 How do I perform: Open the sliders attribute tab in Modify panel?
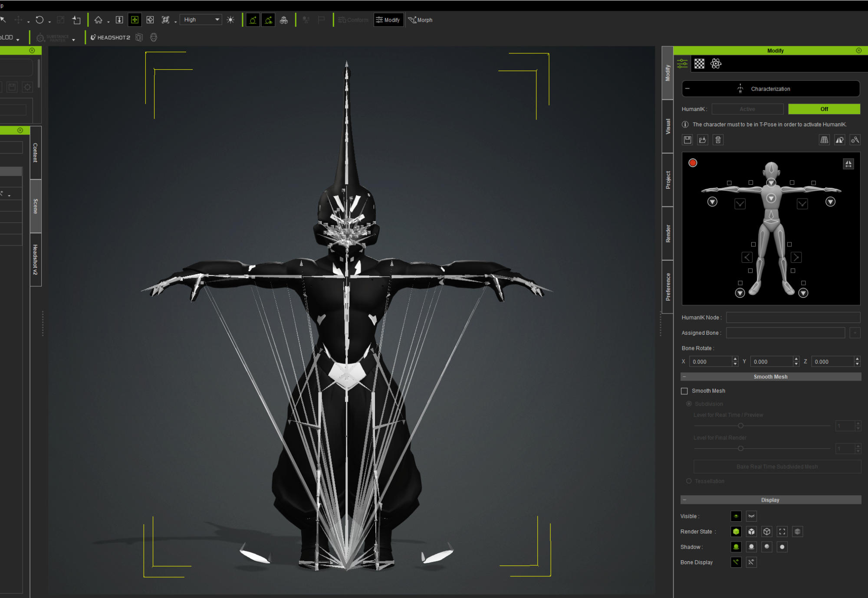click(683, 64)
